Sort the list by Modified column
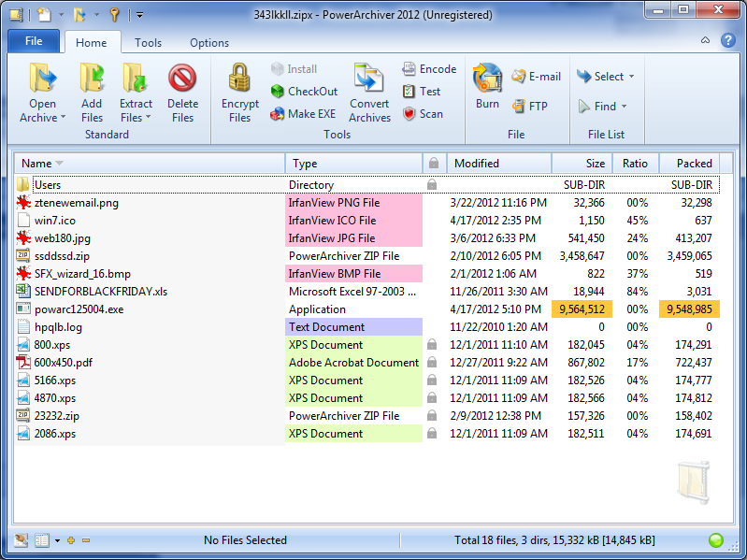747x560 pixels. coord(499,164)
